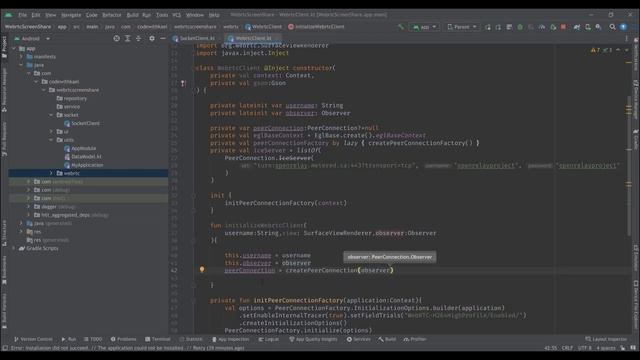Open the device selector dropdown
The height and width of the screenshot is (360, 640).
tap(462, 27)
